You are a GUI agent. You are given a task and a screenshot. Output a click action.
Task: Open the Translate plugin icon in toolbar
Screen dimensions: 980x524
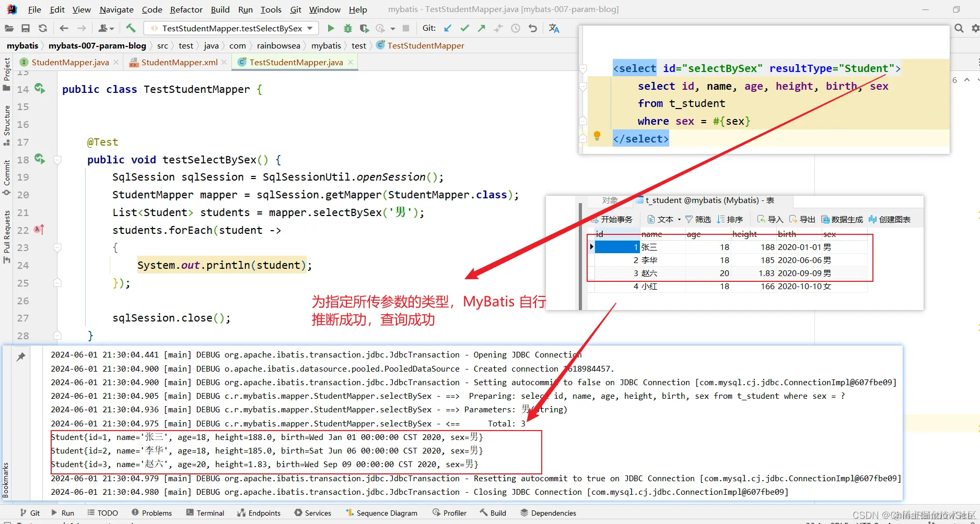coord(554,28)
